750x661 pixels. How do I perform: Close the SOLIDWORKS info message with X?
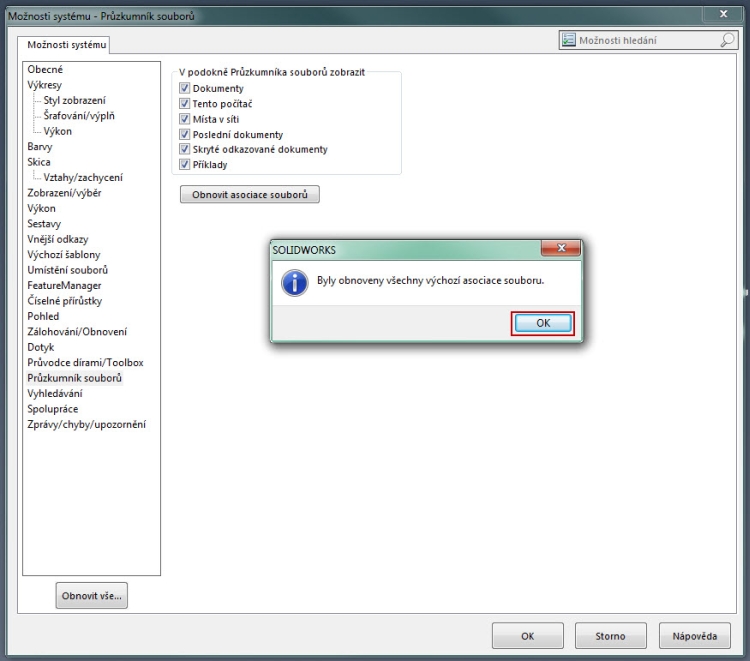(561, 248)
